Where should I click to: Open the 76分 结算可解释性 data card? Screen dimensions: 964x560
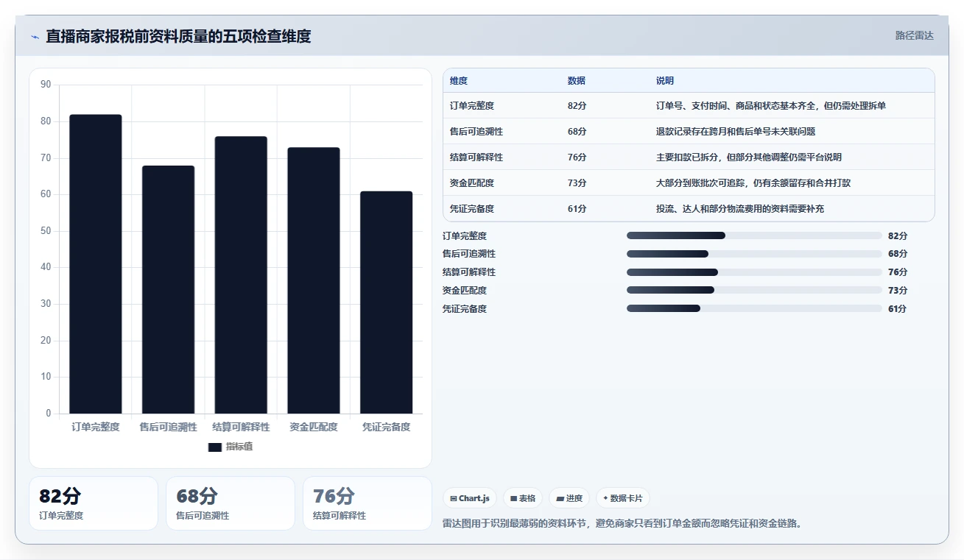(367, 503)
